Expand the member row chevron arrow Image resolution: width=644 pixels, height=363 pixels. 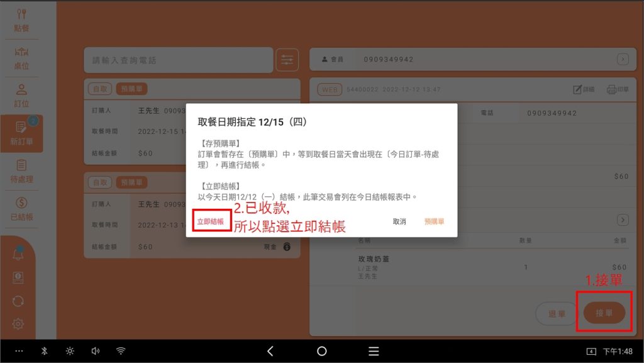pyautogui.click(x=622, y=59)
